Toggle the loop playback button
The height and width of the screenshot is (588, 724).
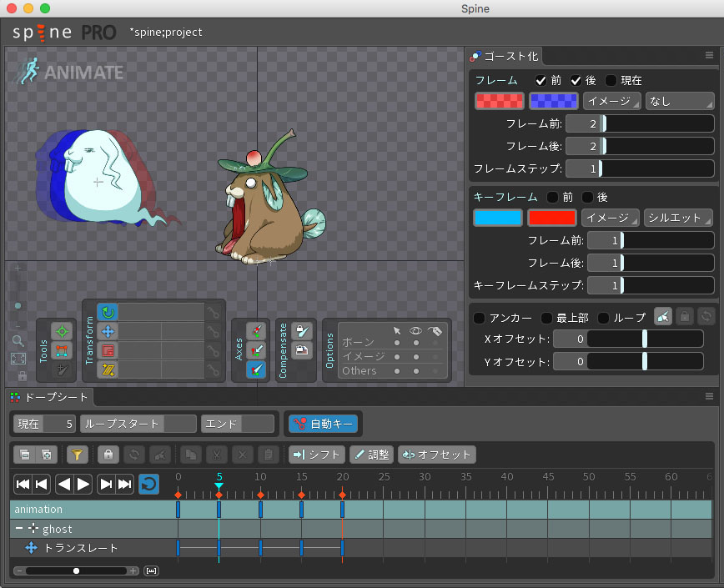coord(148,484)
